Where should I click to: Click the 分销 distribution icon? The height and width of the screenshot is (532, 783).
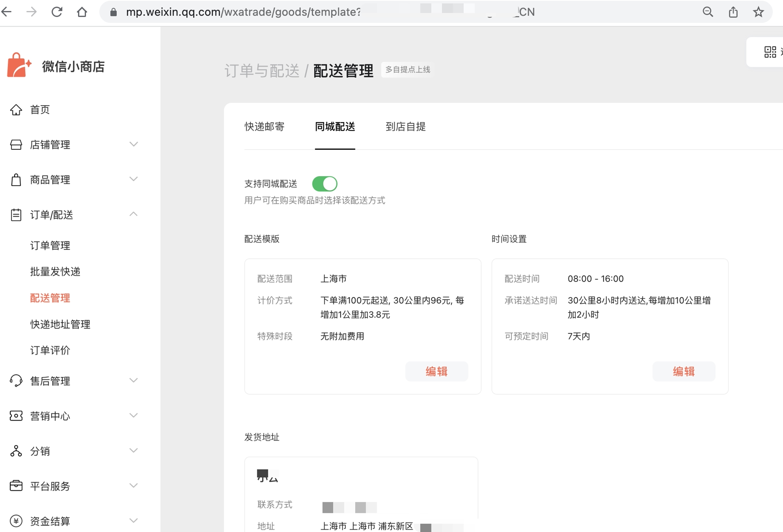point(16,451)
